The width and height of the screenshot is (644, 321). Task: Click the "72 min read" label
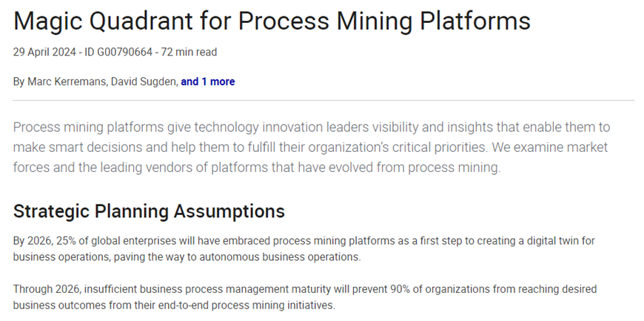point(194,52)
